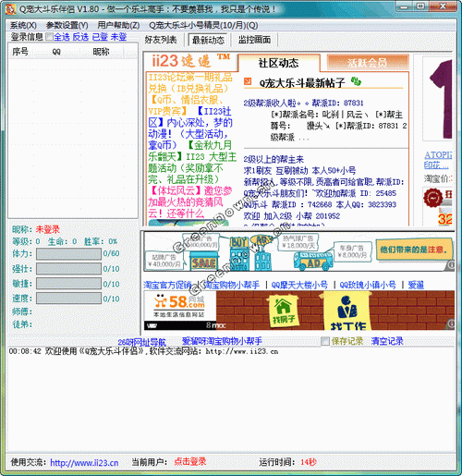
Task: Click the 速度 progress bar
Action: click(x=68, y=299)
